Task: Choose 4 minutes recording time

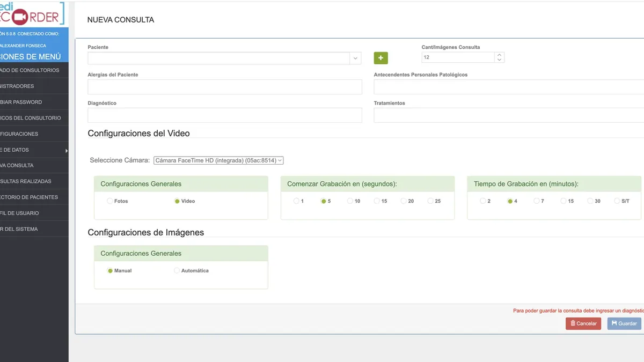Action: tap(510, 201)
